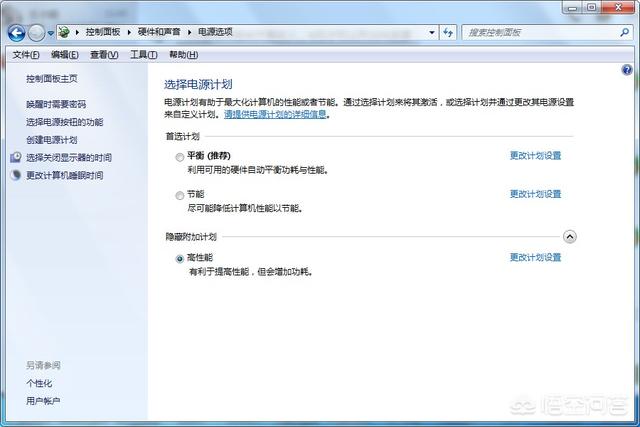Image resolution: width=640 pixels, height=427 pixels.
Task: Open the address bar history dropdown
Action: [x=431, y=32]
